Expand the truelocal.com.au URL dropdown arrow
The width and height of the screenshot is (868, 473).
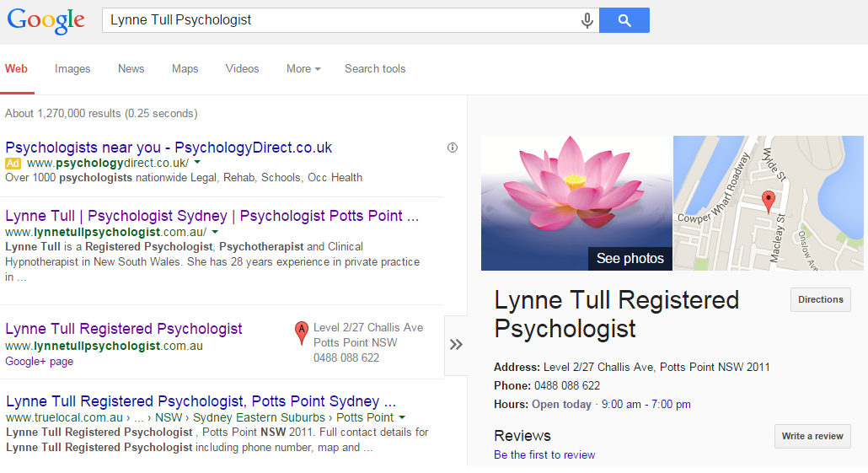click(x=402, y=417)
